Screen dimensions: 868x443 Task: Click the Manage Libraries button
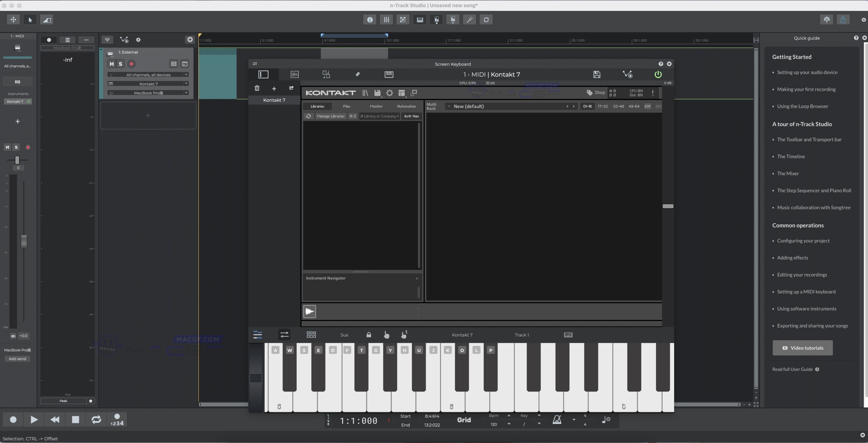click(330, 116)
